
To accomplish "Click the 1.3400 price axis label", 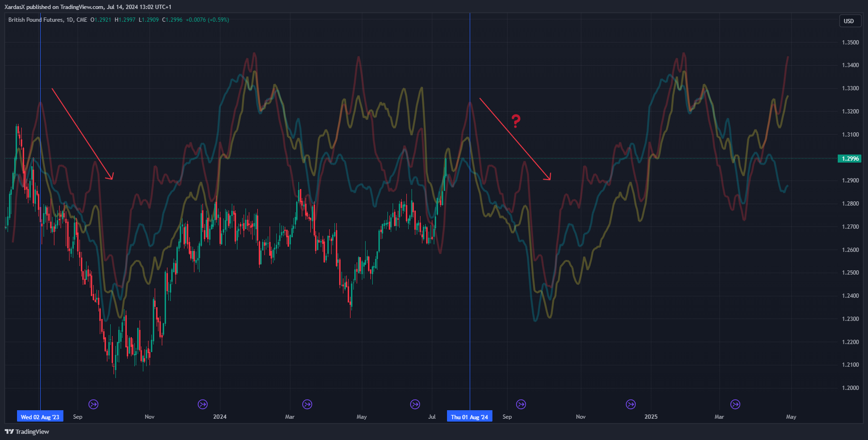I will coord(850,65).
